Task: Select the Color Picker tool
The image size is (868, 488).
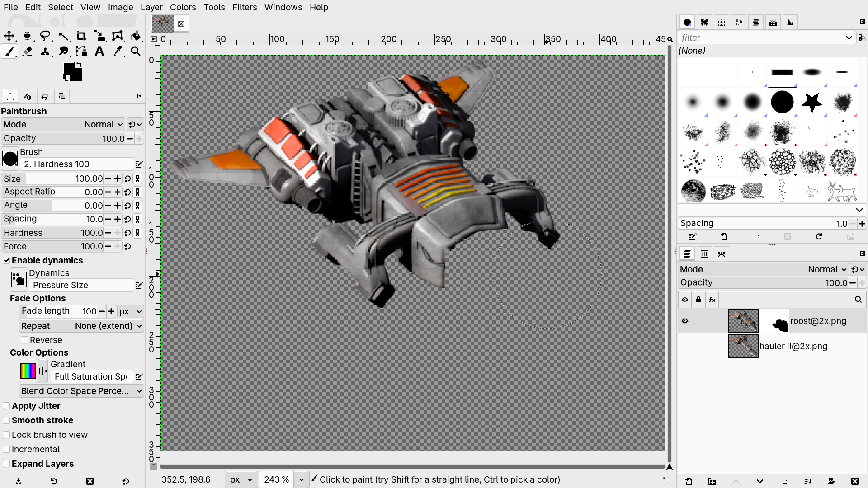Action: tap(118, 52)
